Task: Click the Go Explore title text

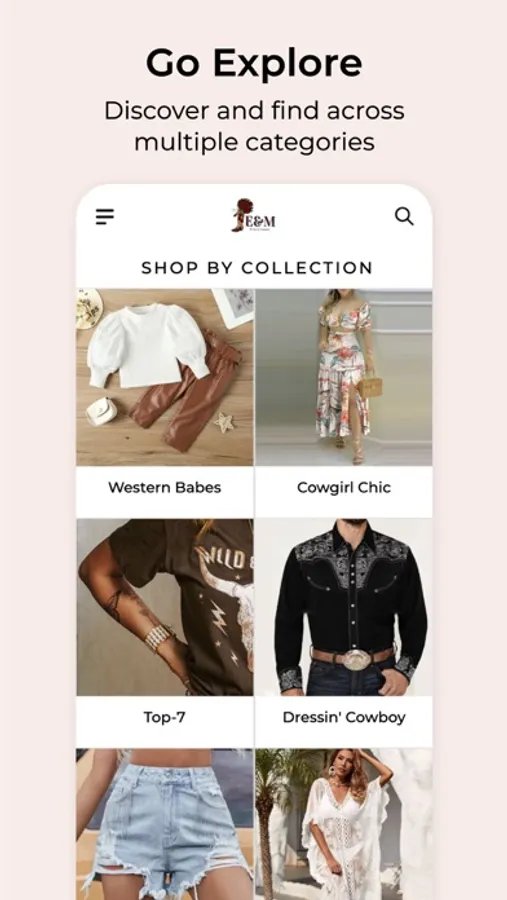Action: tap(254, 64)
